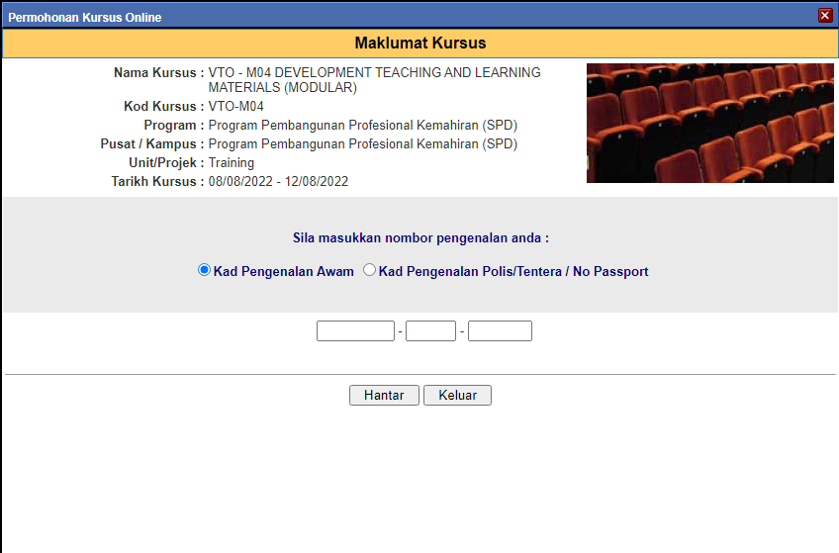This screenshot has width=839, height=553.
Task: Click the Permohonan Kursus Online title text
Action: 85,18
